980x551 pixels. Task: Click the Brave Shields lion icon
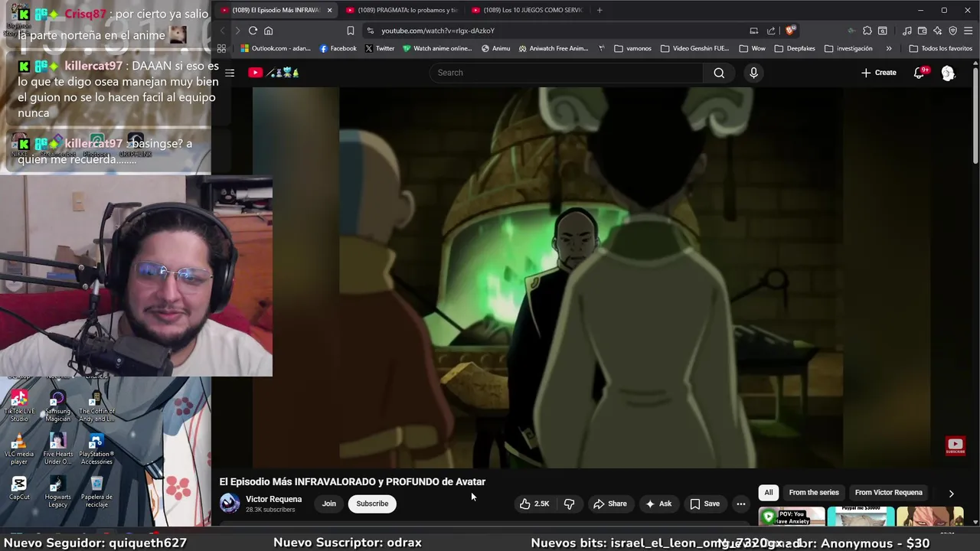(x=790, y=31)
